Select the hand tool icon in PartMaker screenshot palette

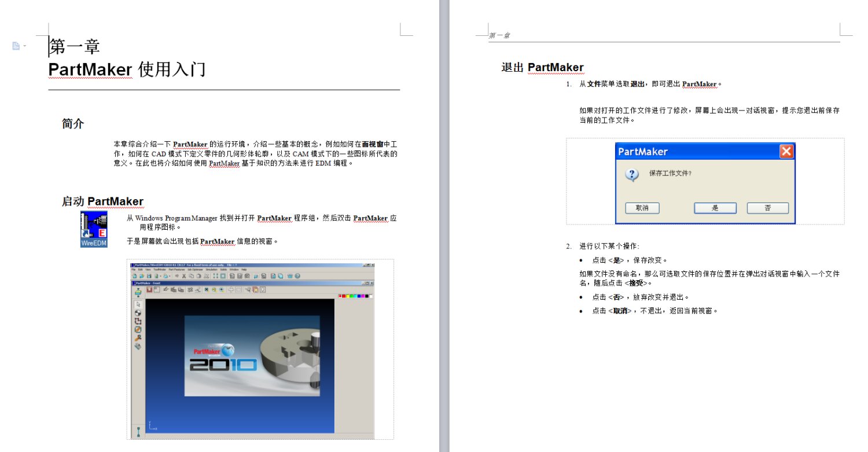(x=138, y=346)
